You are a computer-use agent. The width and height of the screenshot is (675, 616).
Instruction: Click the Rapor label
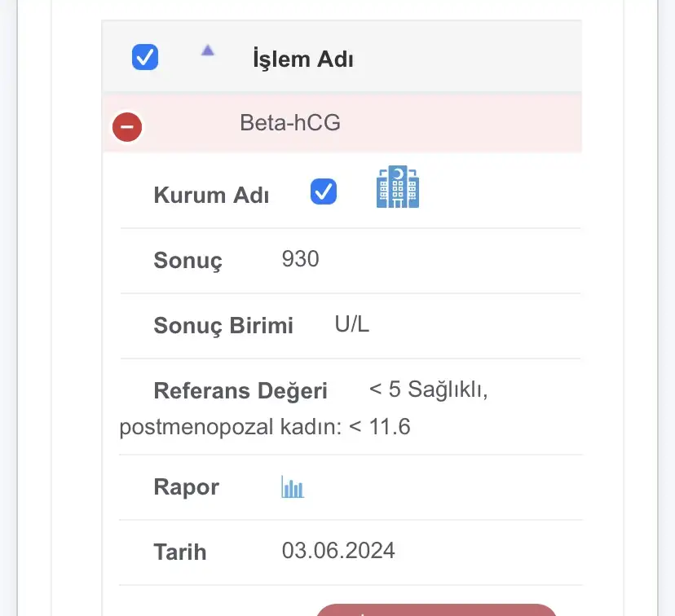[187, 487]
